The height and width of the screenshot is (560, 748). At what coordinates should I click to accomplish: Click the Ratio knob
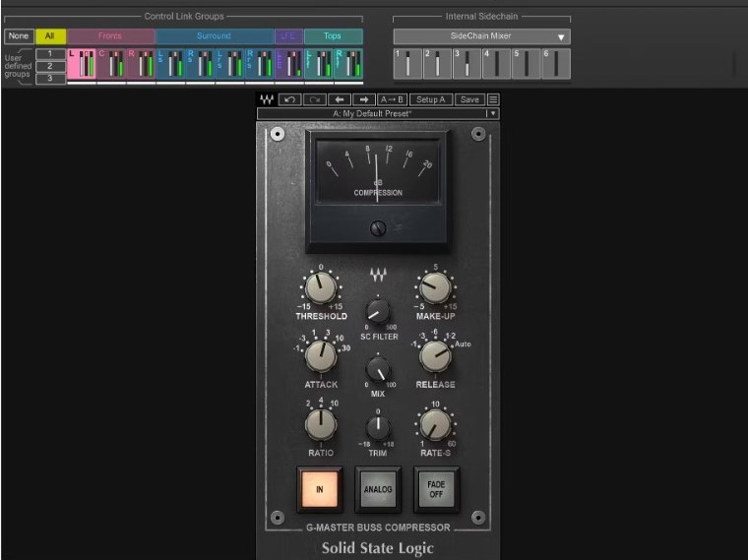321,425
